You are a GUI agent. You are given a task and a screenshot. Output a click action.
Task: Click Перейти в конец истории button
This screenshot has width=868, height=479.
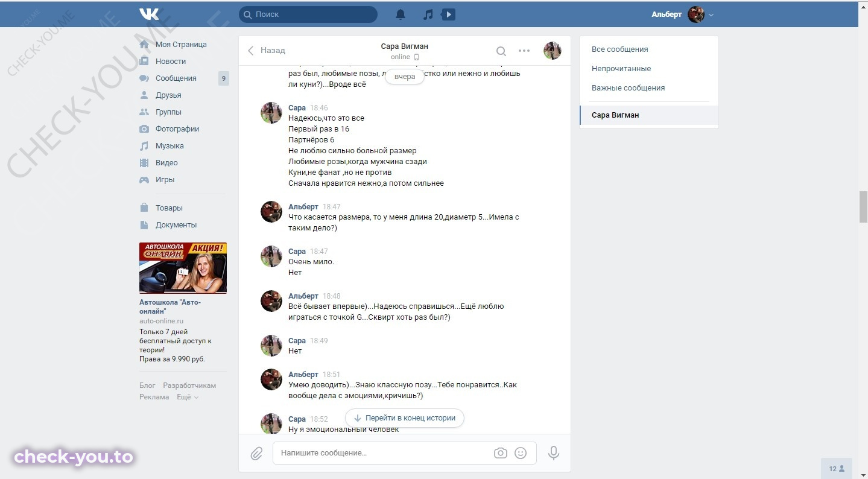pyautogui.click(x=405, y=418)
